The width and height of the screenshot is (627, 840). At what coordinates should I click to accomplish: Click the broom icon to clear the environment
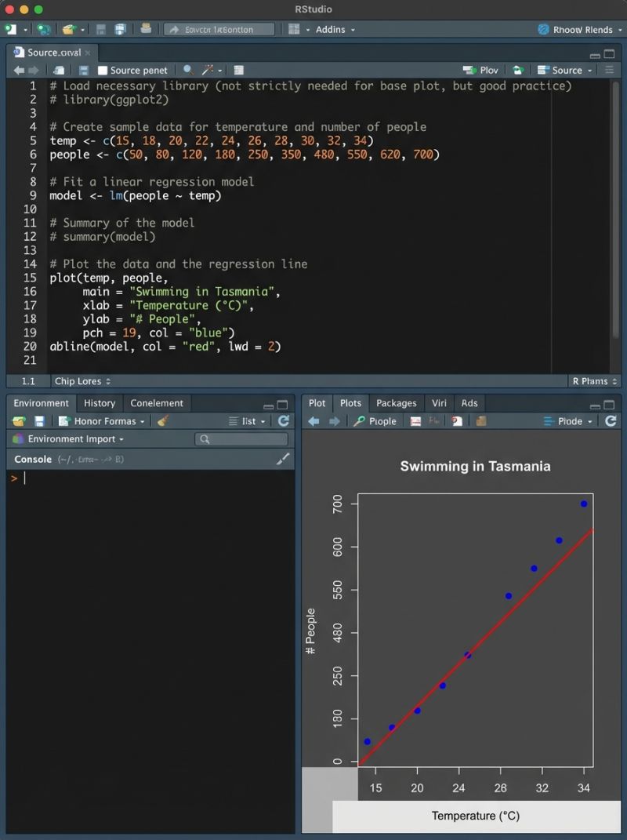click(163, 421)
